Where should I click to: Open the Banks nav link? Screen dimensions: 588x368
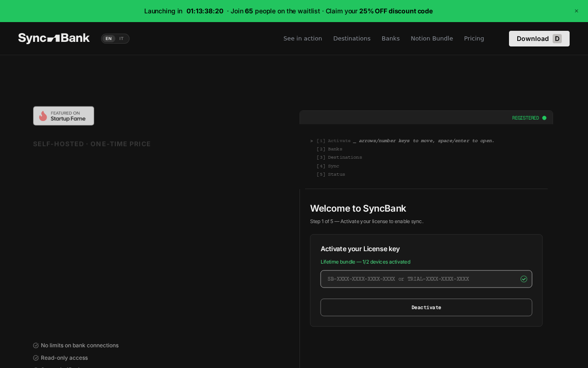(390, 39)
